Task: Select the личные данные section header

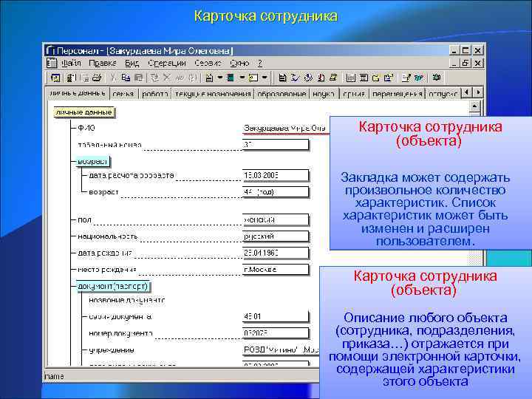Action: pyautogui.click(x=84, y=112)
